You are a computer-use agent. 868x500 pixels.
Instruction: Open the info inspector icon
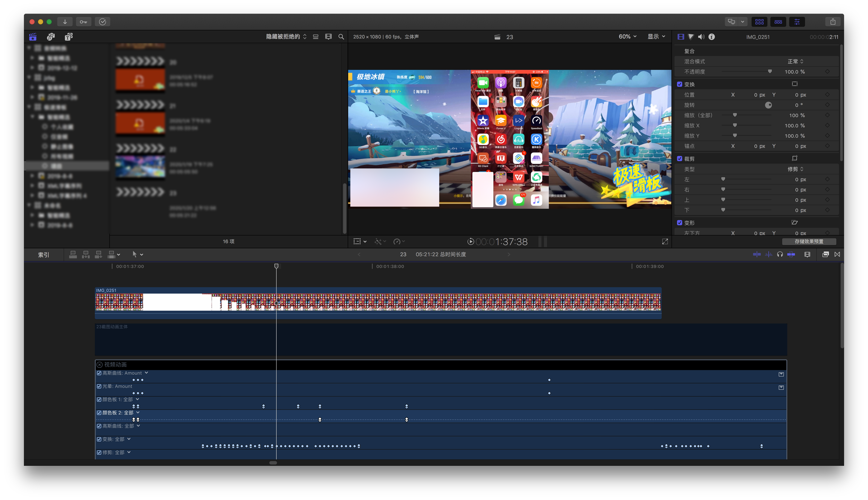coord(711,37)
